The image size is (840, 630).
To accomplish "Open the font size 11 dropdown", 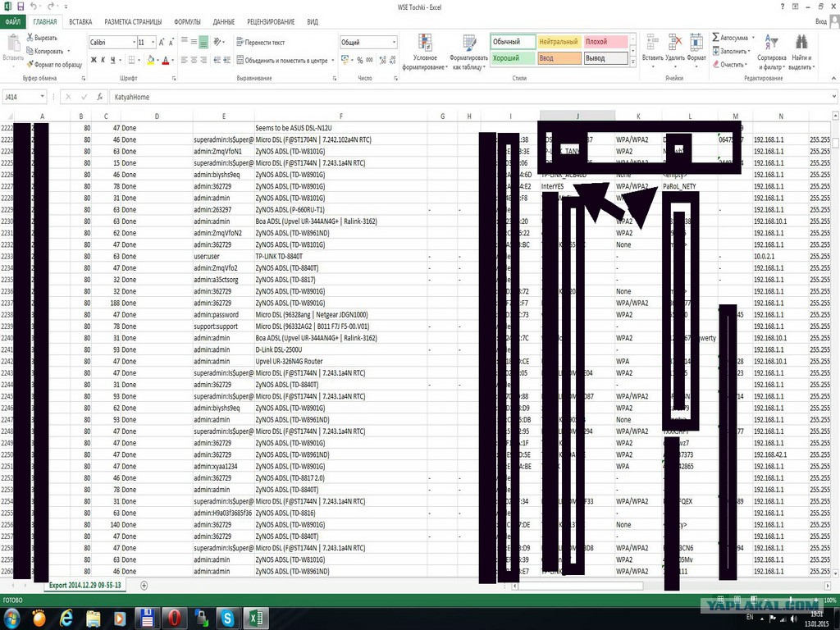I will (153, 43).
